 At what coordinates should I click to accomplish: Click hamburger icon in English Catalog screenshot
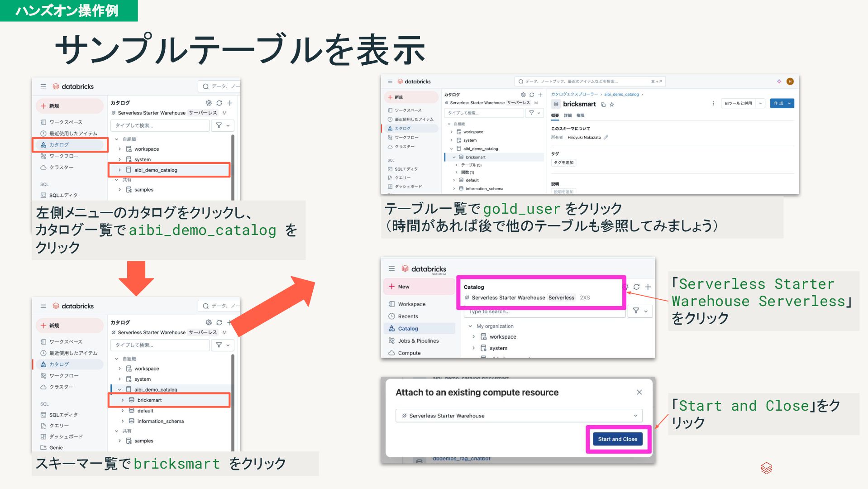pos(391,268)
